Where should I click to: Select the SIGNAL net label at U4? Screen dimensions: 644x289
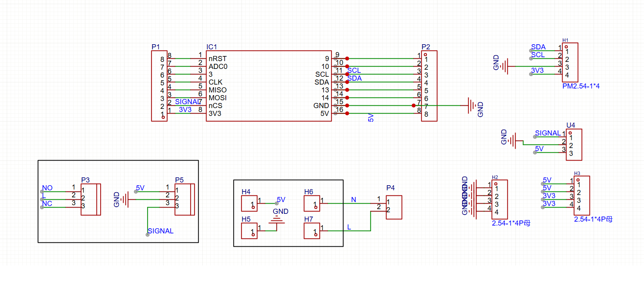tap(548, 133)
